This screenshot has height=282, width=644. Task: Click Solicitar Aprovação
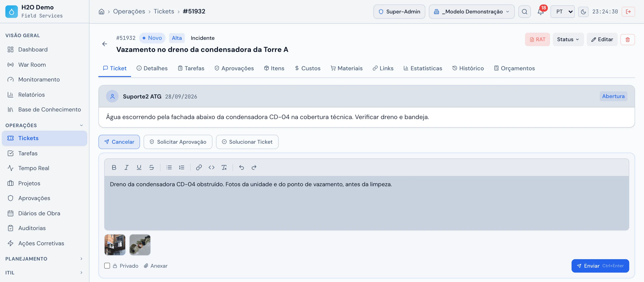coord(178,142)
